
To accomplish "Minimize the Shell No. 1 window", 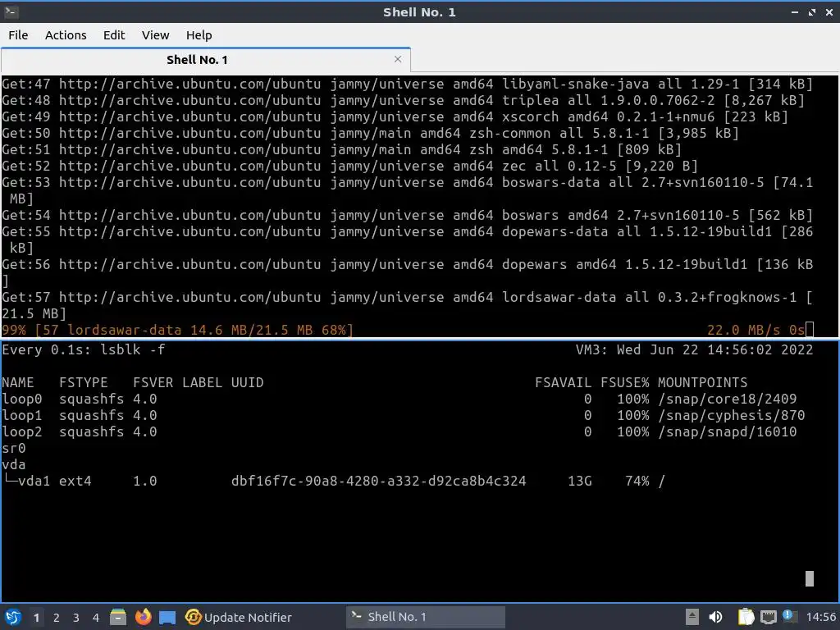I will 795,11.
